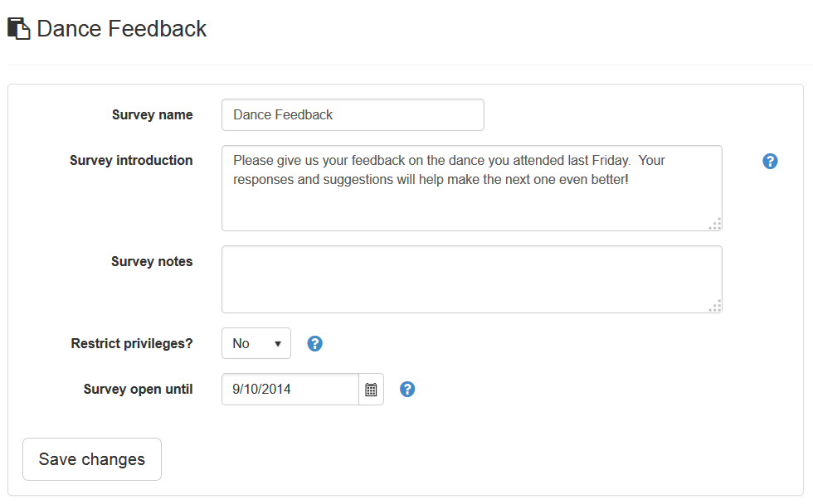Click the Dance Feedback page heading
This screenshot has width=813, height=504.
point(122,28)
